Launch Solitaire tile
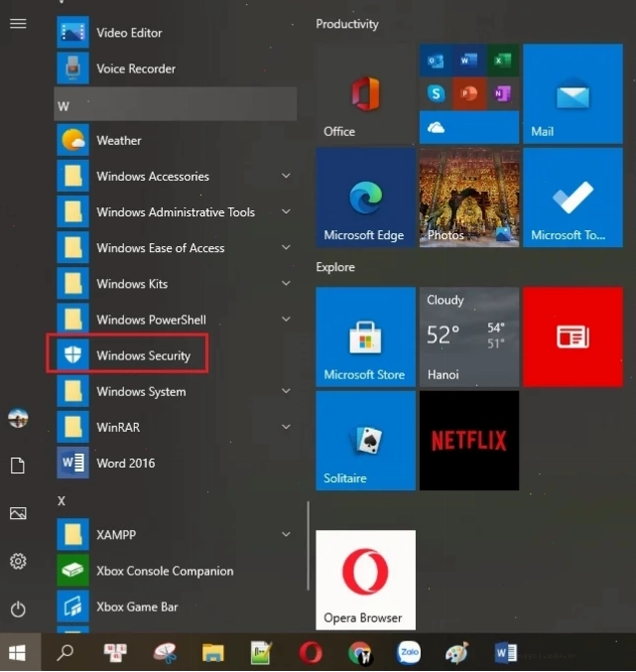Viewport: 636px width, 672px height. (365, 441)
